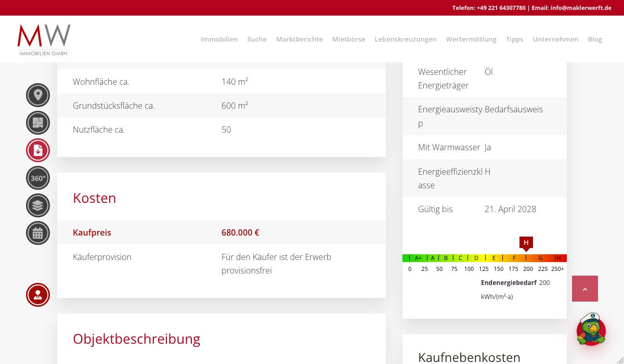Click the Gültig bis date 21. April 2028
624x364 pixels.
coord(510,209)
